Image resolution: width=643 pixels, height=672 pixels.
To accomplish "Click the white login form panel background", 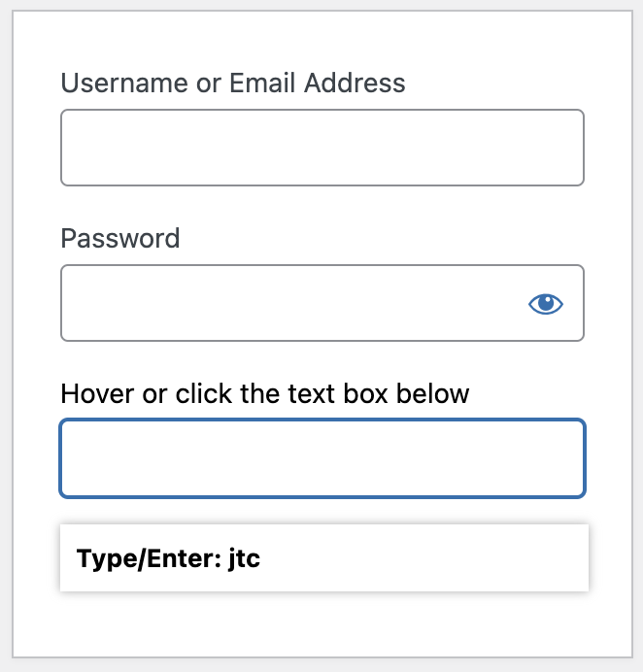I will pos(322,625).
